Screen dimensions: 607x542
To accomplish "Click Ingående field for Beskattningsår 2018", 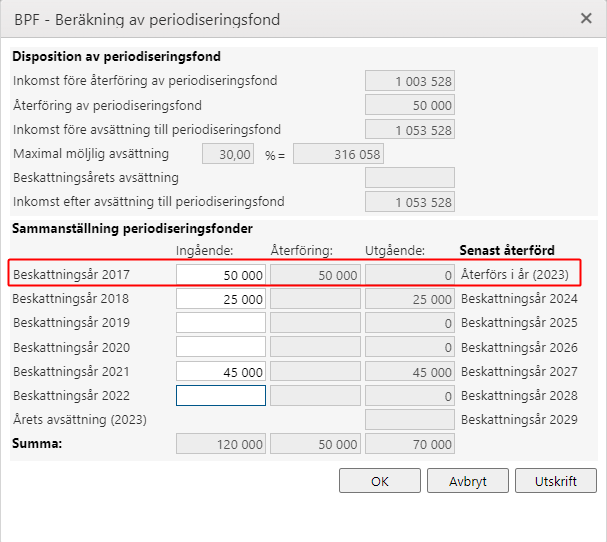I will pyautogui.click(x=221, y=299).
